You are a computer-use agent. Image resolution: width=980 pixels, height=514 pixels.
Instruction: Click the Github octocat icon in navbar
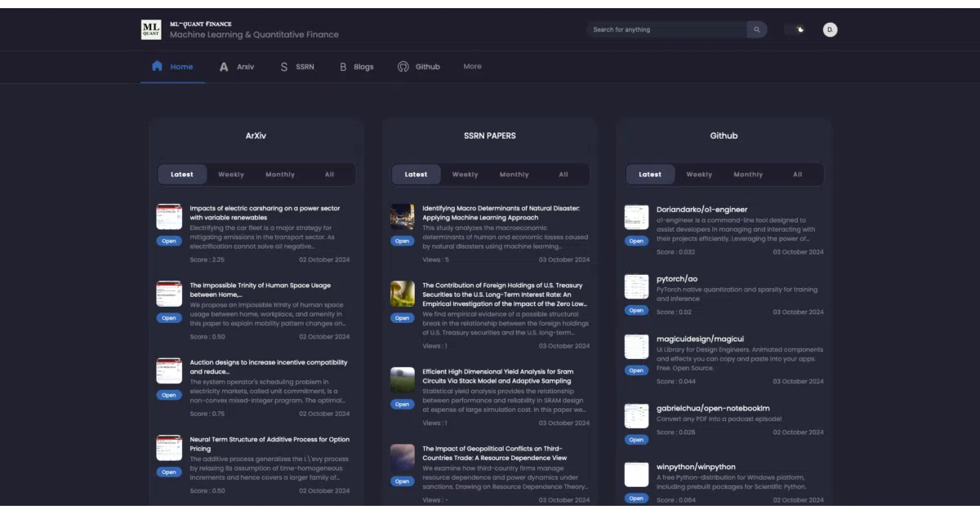pos(403,67)
